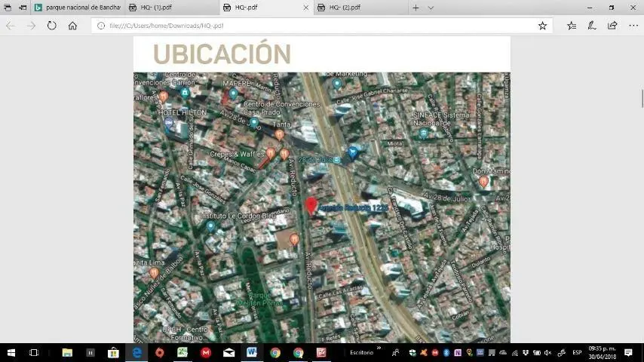Open Microsoft Word from the taskbar

point(252,352)
